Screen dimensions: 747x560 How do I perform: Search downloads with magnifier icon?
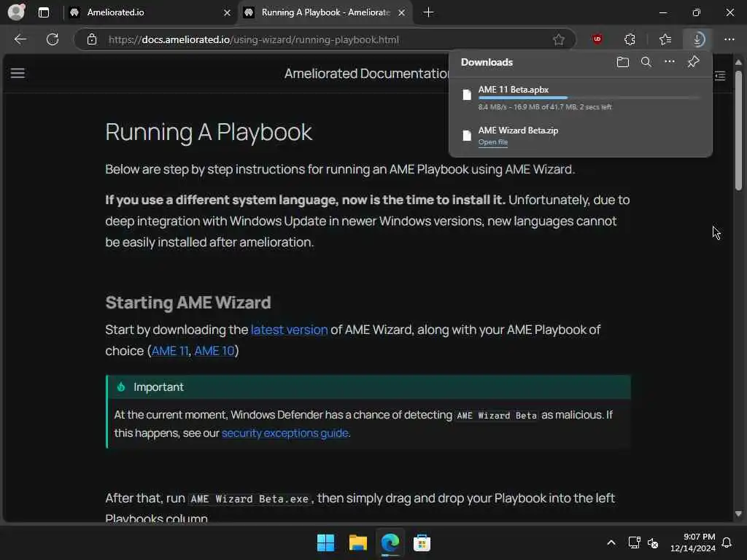tap(646, 62)
